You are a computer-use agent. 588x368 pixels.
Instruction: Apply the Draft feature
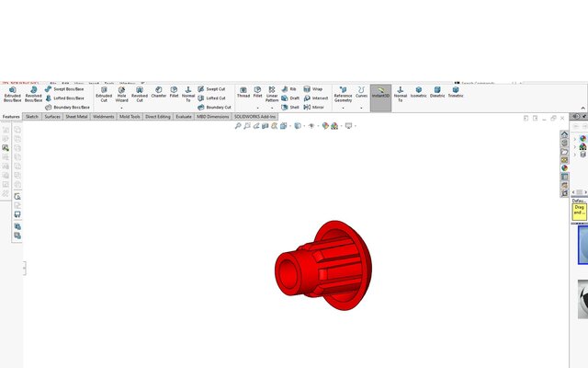[290, 98]
